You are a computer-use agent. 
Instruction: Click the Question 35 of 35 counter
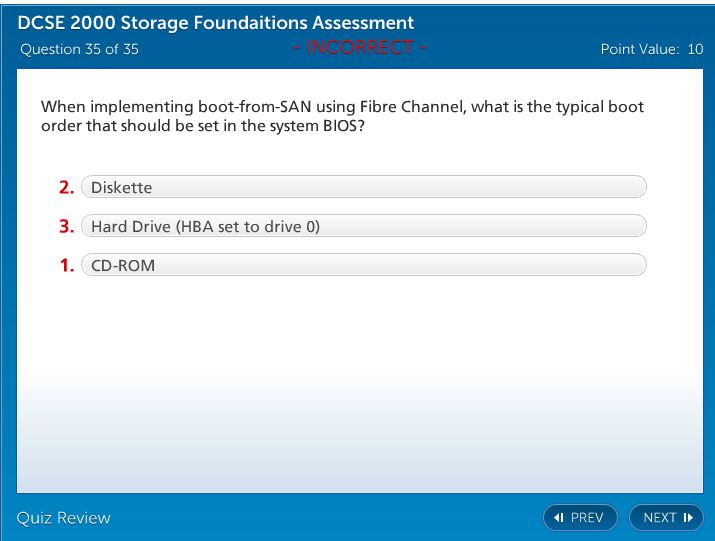pos(78,49)
